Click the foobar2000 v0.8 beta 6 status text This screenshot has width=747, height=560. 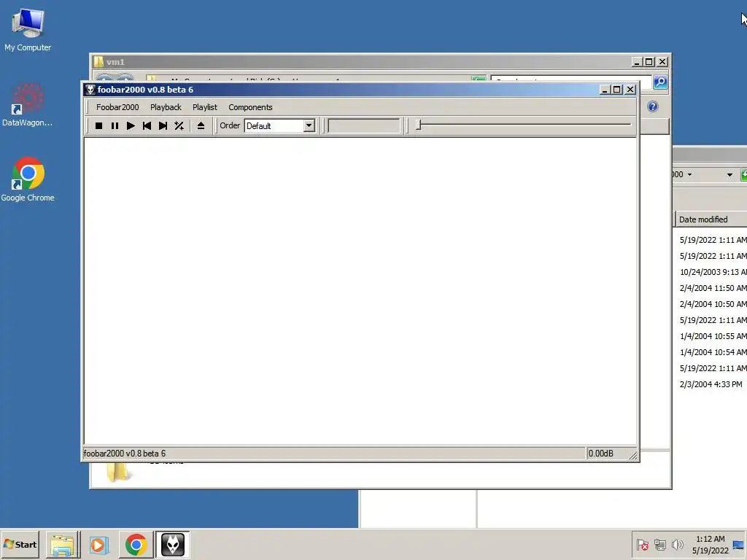click(x=124, y=454)
